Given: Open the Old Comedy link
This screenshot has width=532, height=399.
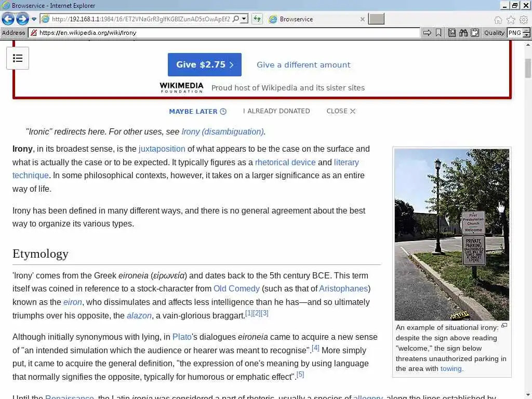Looking at the screenshot, I should (236, 289).
